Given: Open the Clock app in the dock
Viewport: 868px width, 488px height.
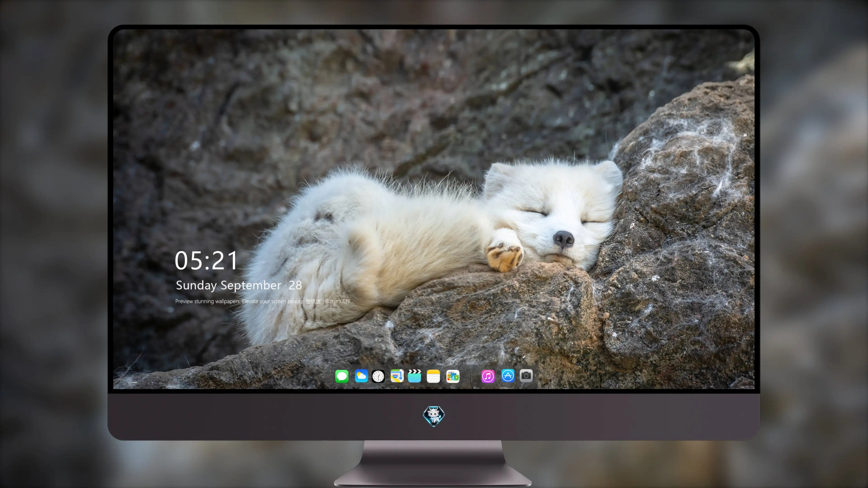Looking at the screenshot, I should pyautogui.click(x=378, y=376).
